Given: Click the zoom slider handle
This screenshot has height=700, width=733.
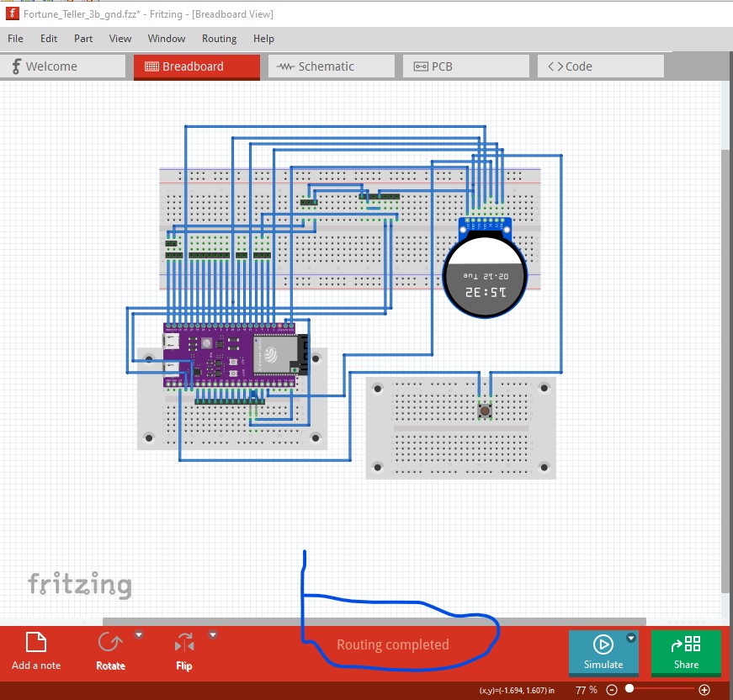Looking at the screenshot, I should pos(629,690).
